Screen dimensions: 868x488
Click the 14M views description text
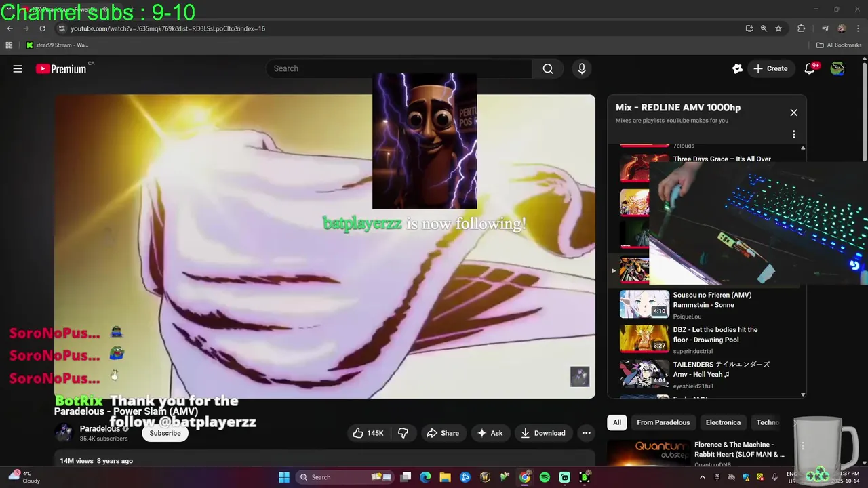96,461
